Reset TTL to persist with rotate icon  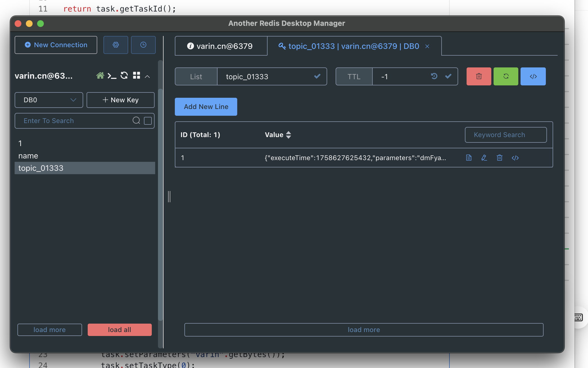(434, 76)
